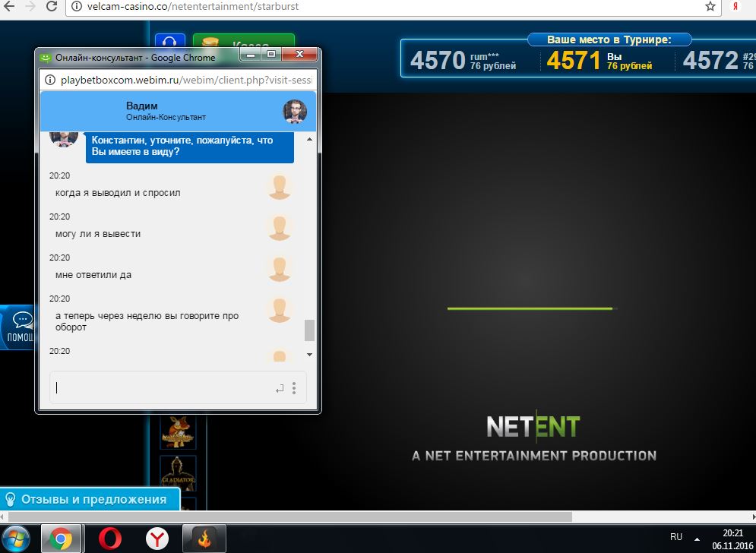756x553 pixels.
Task: Launch Opera from the taskbar
Action: 110,539
